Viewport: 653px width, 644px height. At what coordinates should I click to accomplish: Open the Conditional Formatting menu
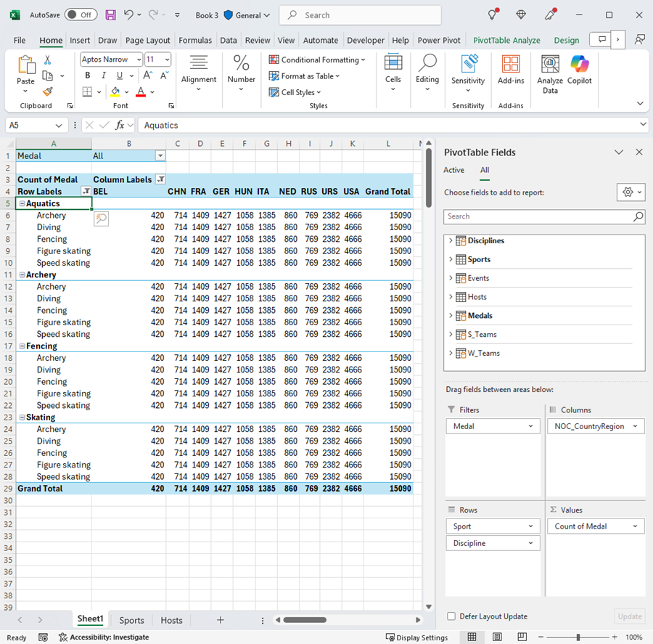(x=317, y=60)
